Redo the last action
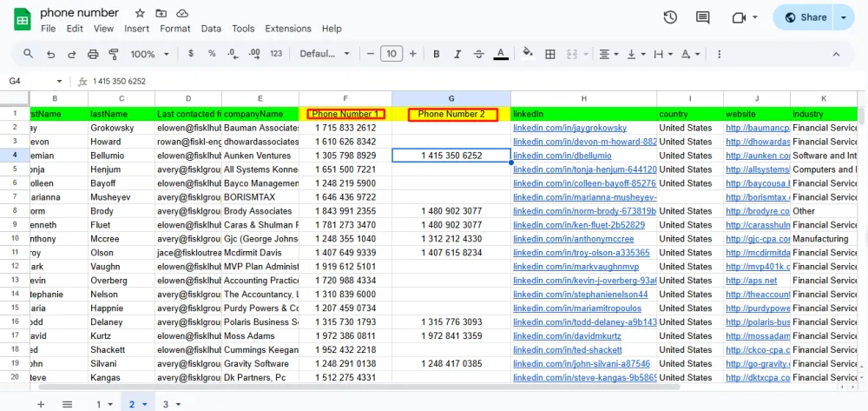This screenshot has width=868, height=411. pos(71,54)
